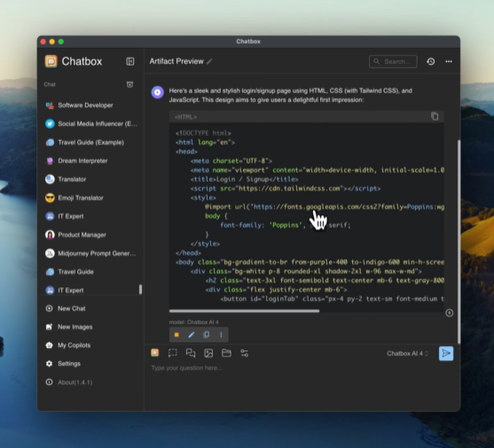This screenshot has width=494, height=448.
Task: Send the message with blue arrow
Action: (x=446, y=353)
